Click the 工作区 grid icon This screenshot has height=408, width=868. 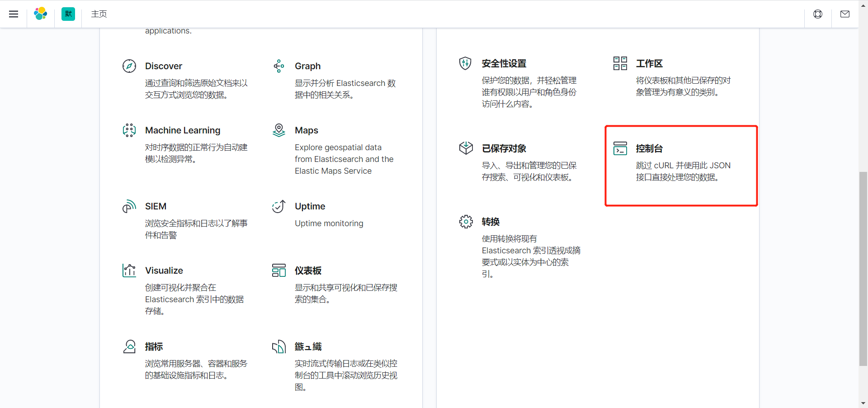point(620,63)
